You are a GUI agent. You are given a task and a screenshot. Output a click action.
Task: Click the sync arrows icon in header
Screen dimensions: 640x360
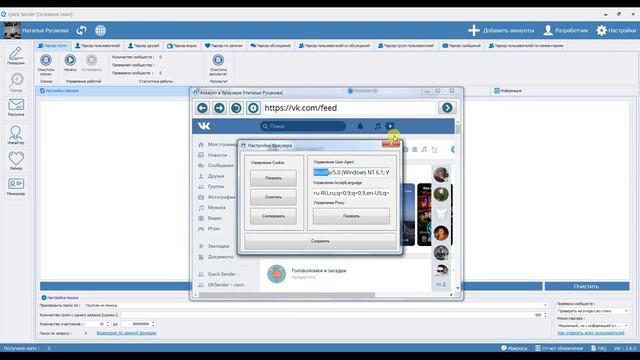coord(82,30)
